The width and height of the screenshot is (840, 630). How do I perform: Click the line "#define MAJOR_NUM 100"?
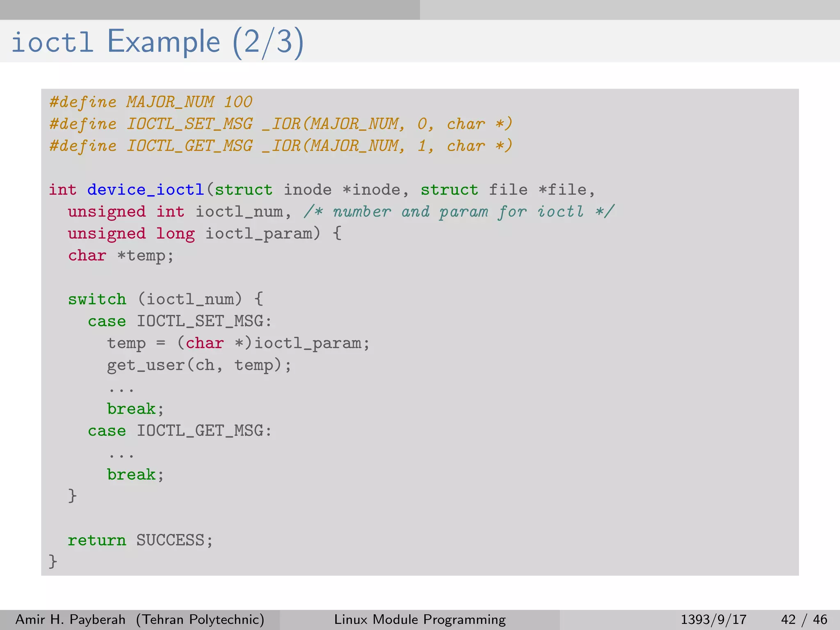(x=151, y=102)
